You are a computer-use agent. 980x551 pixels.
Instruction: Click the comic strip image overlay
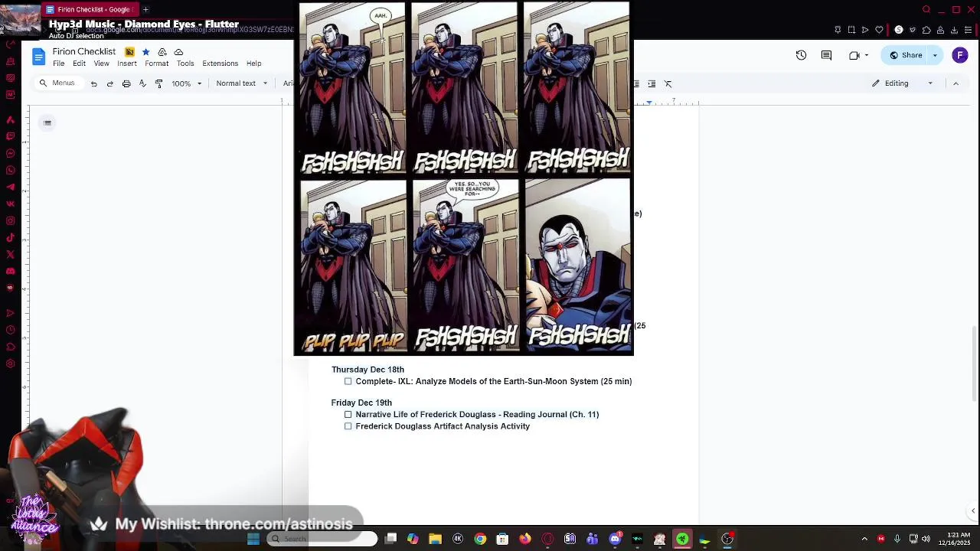pyautogui.click(x=464, y=178)
